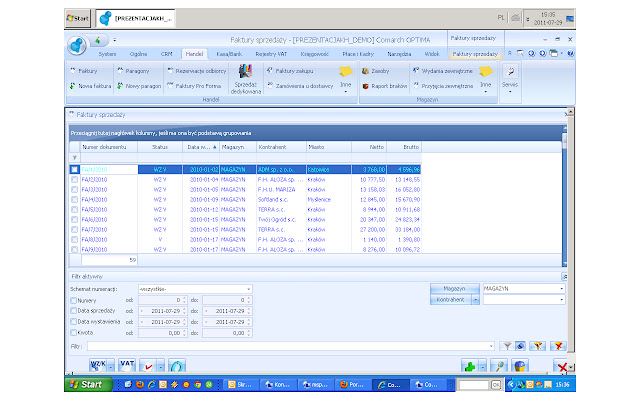This screenshot has width=640, height=400.
Task: Open the Filtr text box history dropdown
Action: pyautogui.click(x=491, y=347)
